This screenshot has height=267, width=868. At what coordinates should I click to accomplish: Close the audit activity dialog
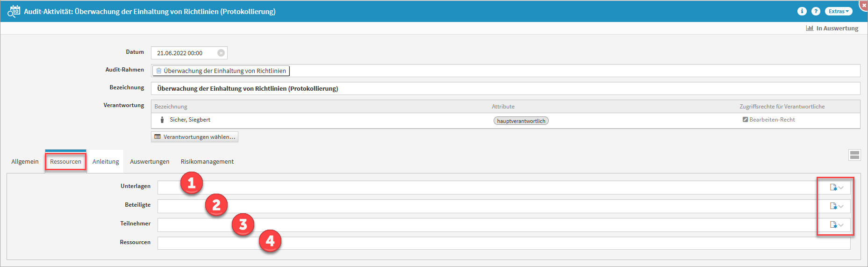pos(864,4)
